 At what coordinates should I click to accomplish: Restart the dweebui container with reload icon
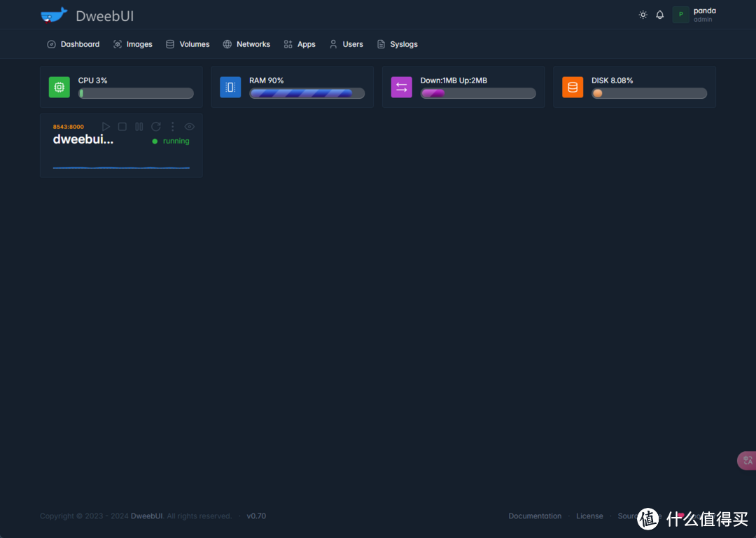click(x=156, y=127)
